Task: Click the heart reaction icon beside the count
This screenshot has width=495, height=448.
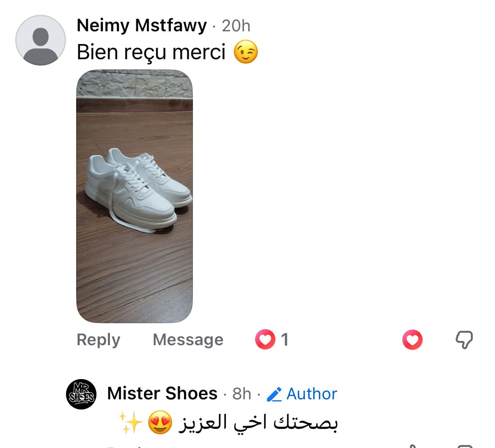Action: [265, 340]
